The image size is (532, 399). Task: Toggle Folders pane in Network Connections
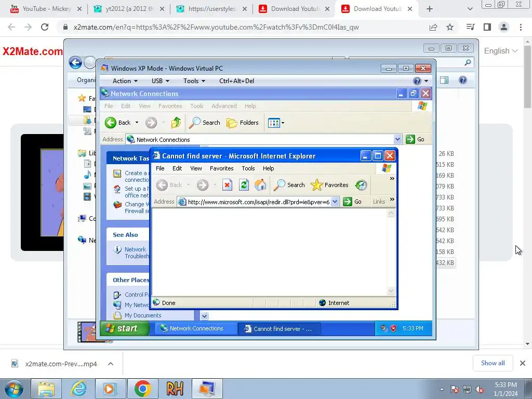click(x=242, y=123)
